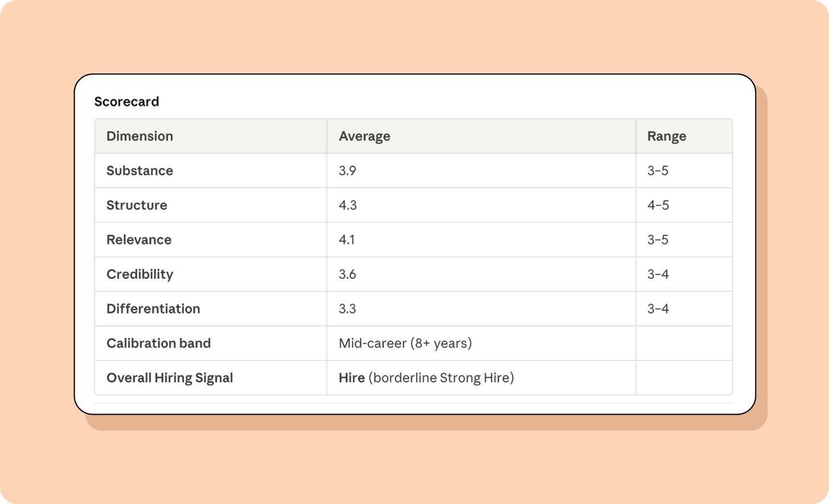Click the Overall Hiring Signal label

click(x=170, y=378)
